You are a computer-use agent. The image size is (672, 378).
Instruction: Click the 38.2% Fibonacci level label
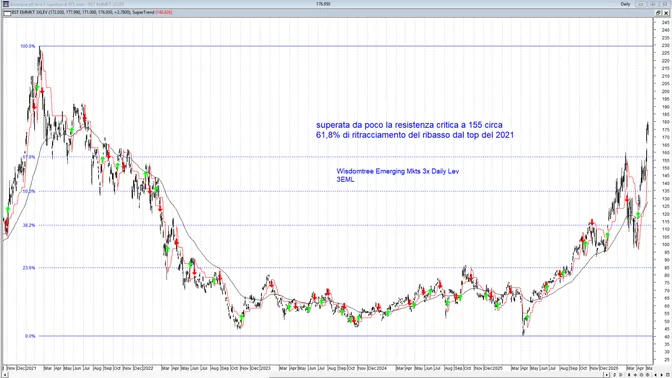point(29,225)
